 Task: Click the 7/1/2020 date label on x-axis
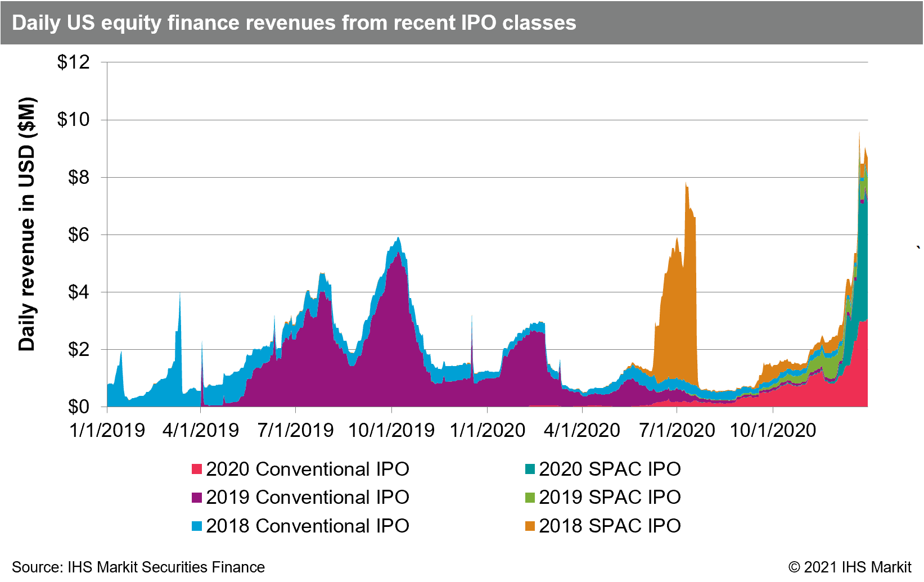point(677,431)
